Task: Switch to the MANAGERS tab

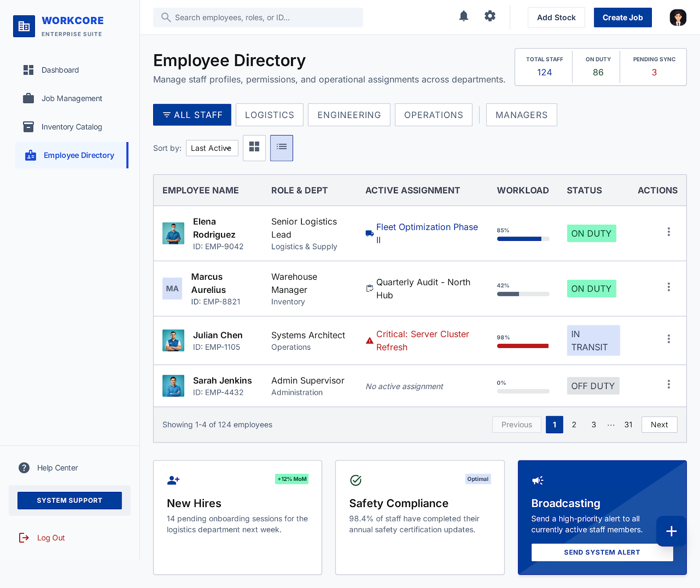Action: coord(521,115)
